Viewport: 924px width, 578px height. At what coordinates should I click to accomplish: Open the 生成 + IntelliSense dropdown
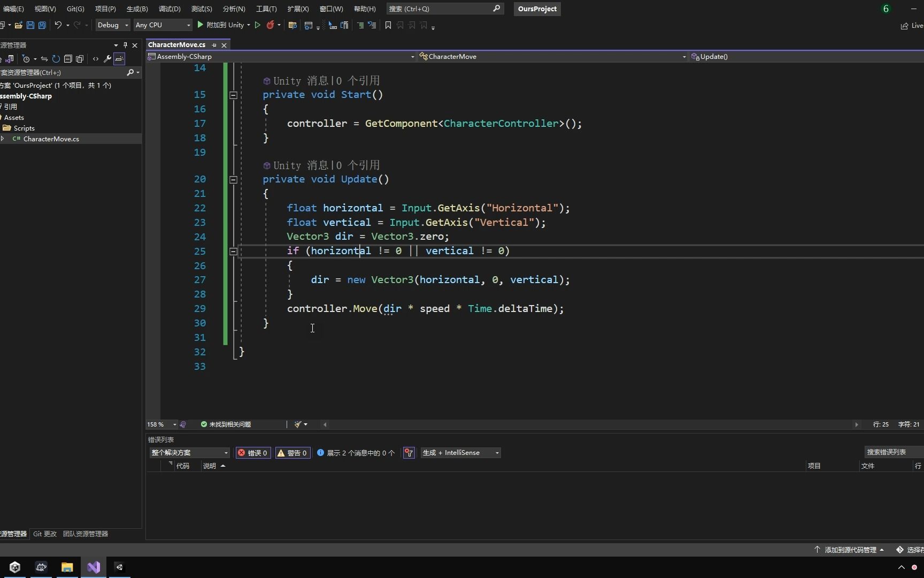460,453
